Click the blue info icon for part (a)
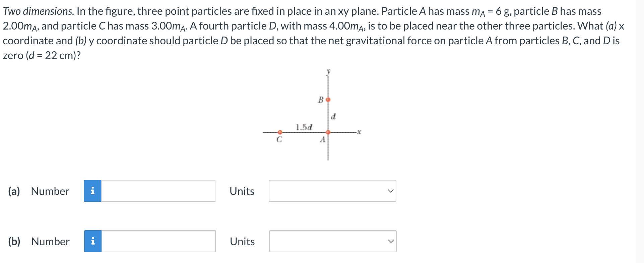The width and height of the screenshot is (644, 263). tap(93, 191)
